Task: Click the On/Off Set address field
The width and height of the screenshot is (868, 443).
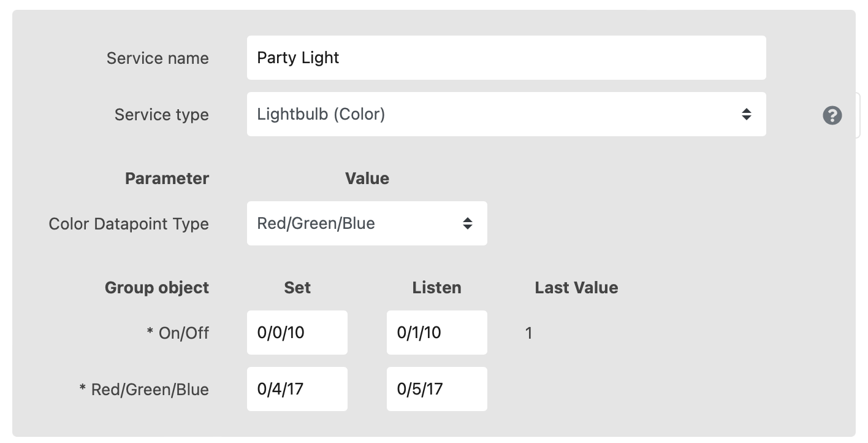Action: coord(297,333)
